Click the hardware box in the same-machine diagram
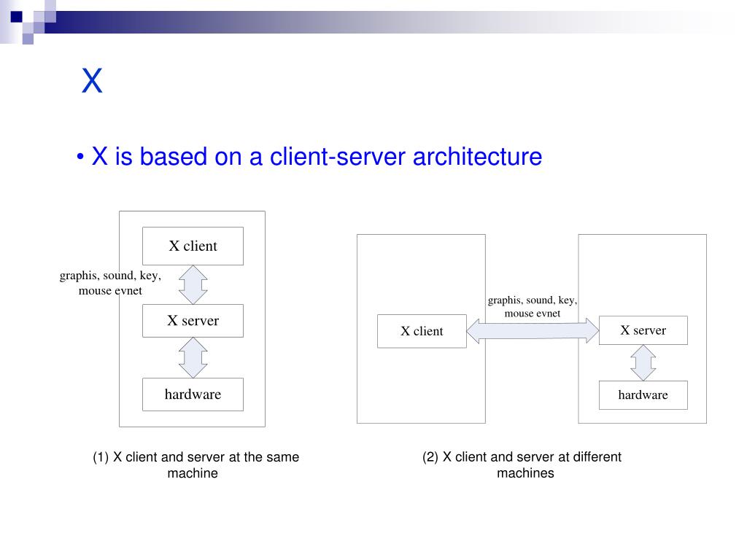 pyautogui.click(x=193, y=394)
